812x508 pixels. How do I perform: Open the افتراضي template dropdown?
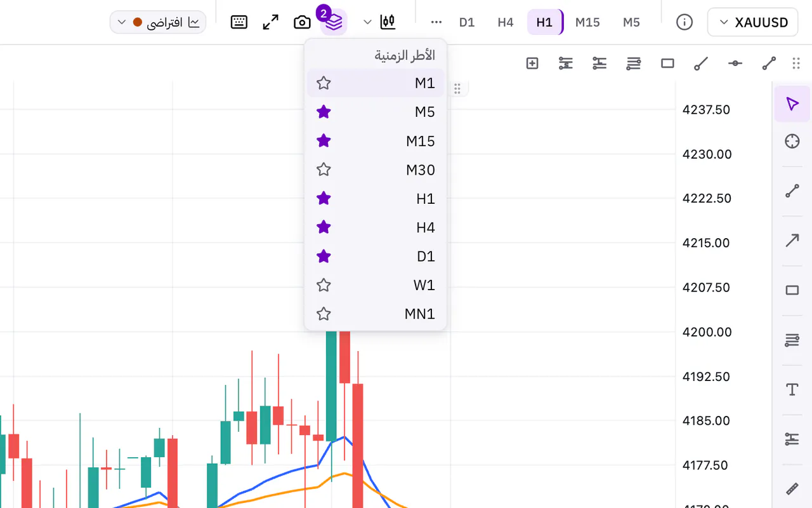pos(158,22)
